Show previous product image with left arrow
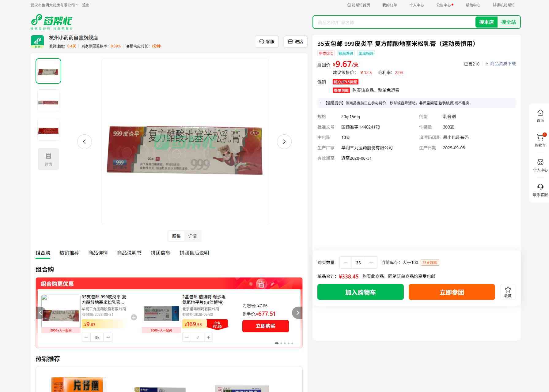The height and width of the screenshot is (392, 549). [x=85, y=142]
